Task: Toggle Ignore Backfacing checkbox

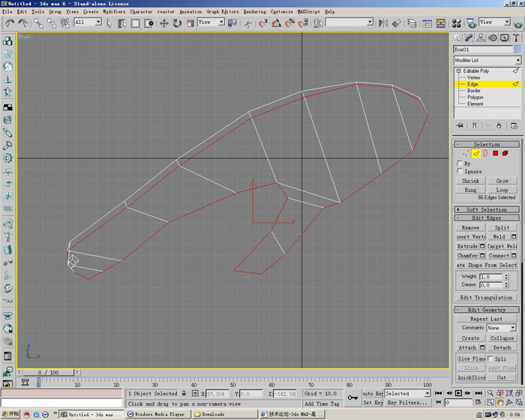Action: click(460, 172)
